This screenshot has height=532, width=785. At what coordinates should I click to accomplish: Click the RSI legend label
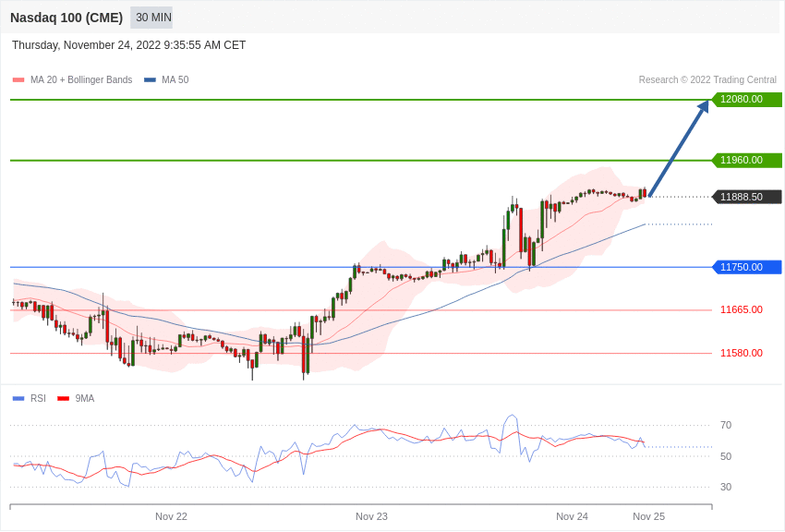tap(38, 398)
